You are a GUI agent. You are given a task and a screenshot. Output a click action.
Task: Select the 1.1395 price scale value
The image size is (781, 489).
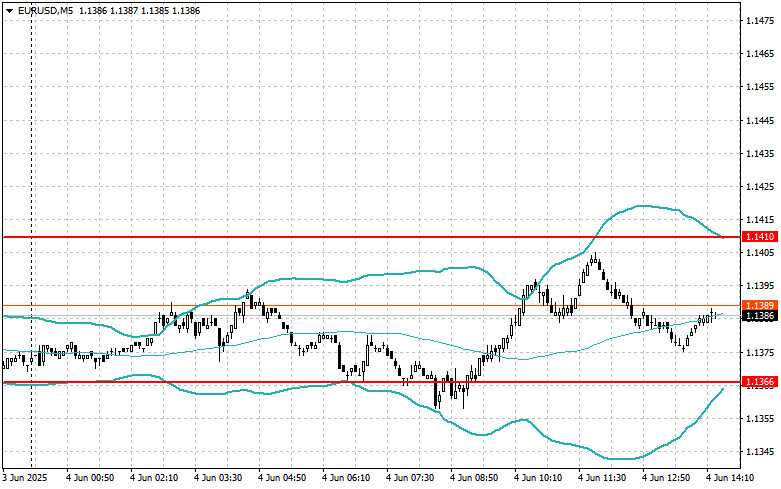[760, 286]
